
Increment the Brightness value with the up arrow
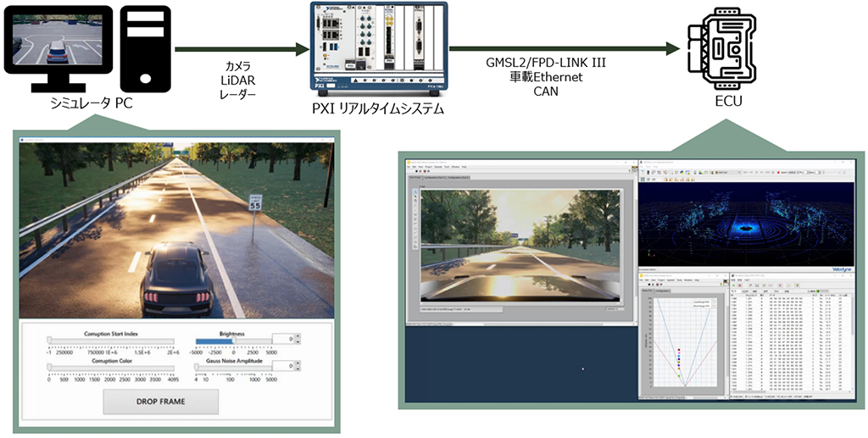(x=298, y=336)
